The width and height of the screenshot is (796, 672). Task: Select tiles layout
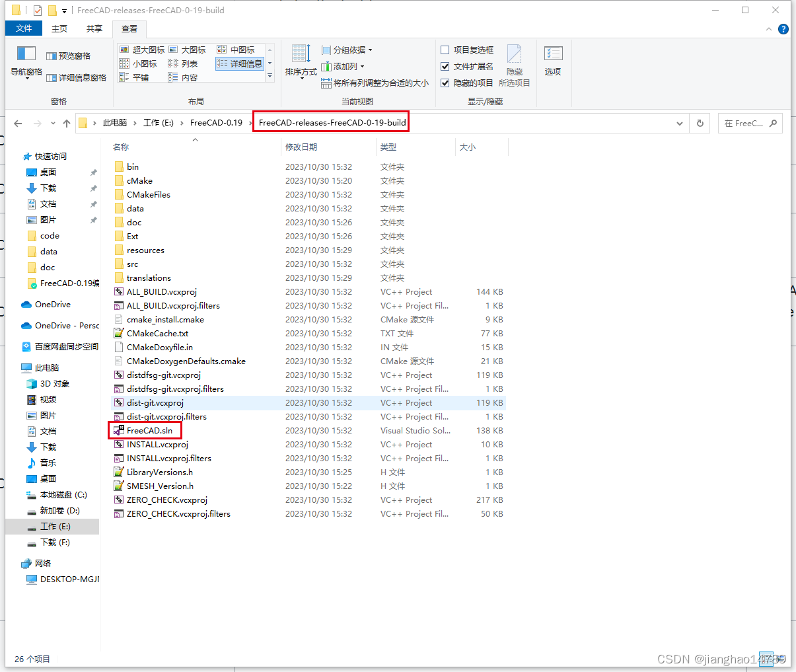point(134,77)
